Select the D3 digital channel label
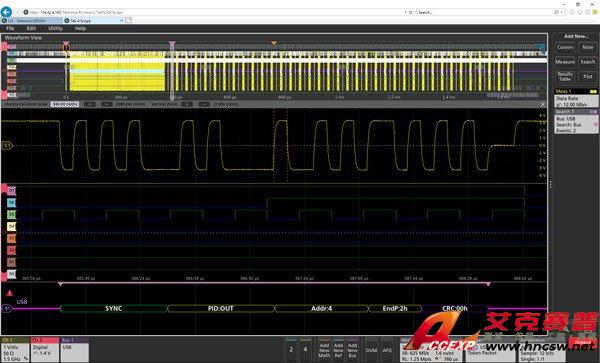Viewport: 600px width, 363px height. tap(12, 238)
